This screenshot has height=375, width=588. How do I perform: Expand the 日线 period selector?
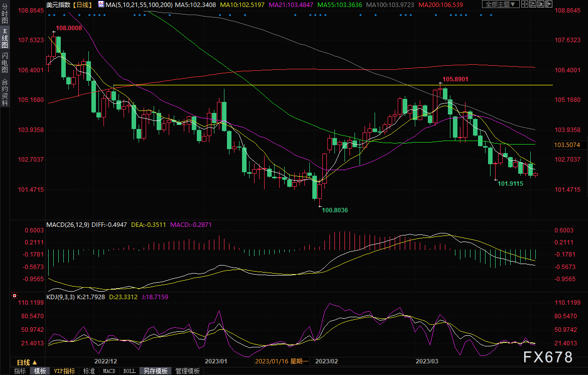pyautogui.click(x=27, y=362)
